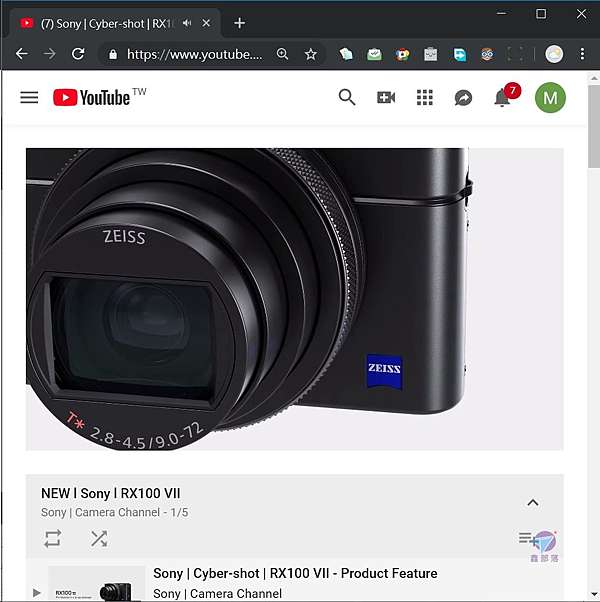Open the RX100 VII - Product Feature video title
Screen dimensions: 600x602
(295, 573)
